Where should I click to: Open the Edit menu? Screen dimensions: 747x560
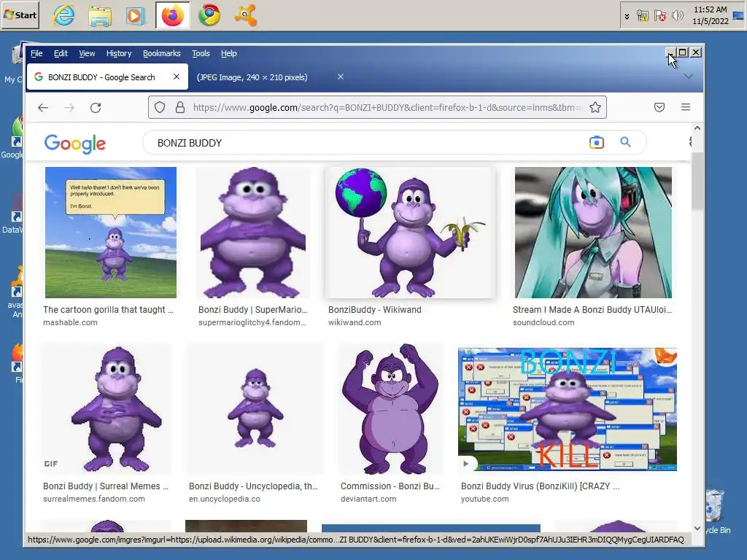pos(61,53)
